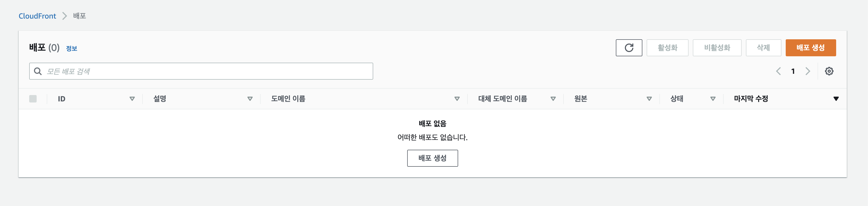Screen dimensions: 868x206
Task: Click the 모든 배포 검색 search field
Action: click(x=201, y=71)
